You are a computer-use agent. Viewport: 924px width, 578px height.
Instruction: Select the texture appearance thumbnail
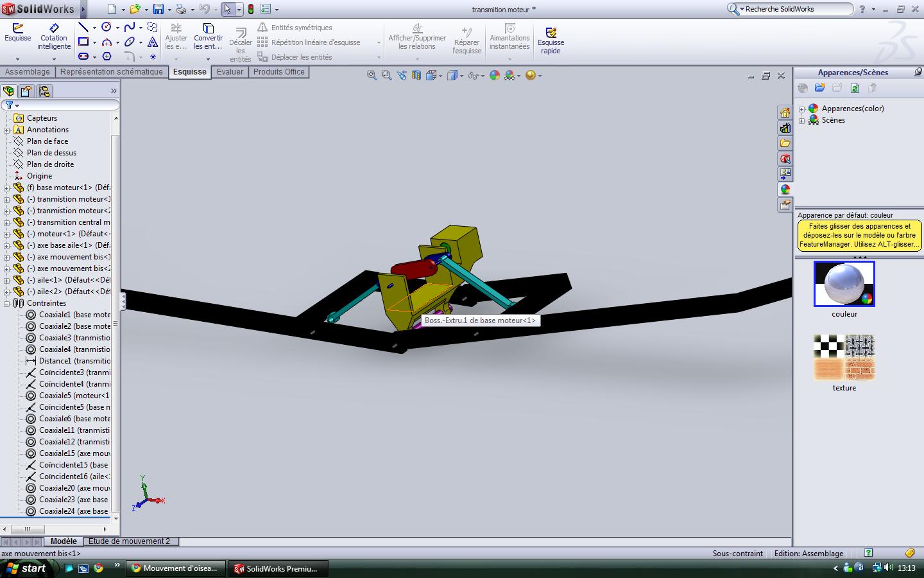pyautogui.click(x=844, y=357)
